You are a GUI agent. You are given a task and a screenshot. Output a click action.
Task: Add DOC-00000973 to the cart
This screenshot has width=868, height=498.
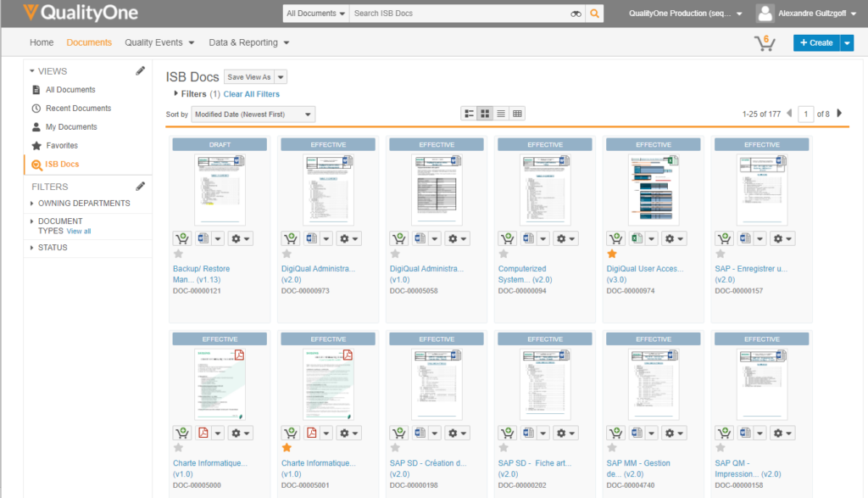point(291,238)
